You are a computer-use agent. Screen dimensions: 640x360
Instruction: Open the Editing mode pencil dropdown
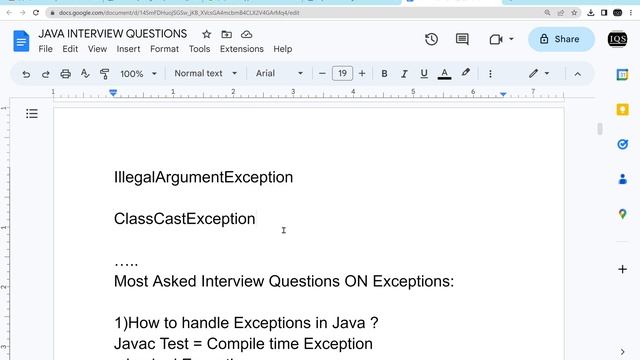pos(539,73)
